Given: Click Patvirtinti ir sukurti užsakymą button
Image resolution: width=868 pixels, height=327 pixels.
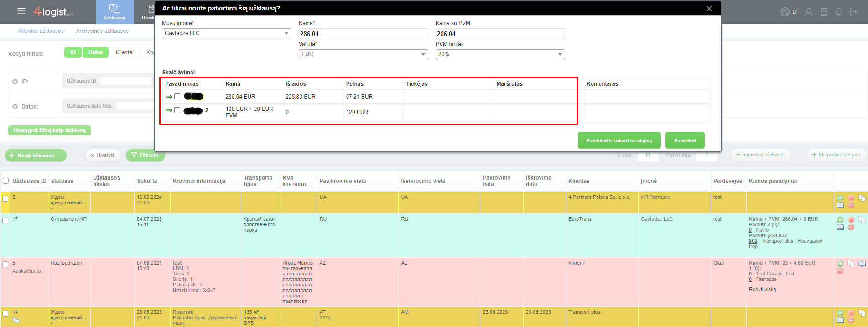Looking at the screenshot, I should (619, 140).
